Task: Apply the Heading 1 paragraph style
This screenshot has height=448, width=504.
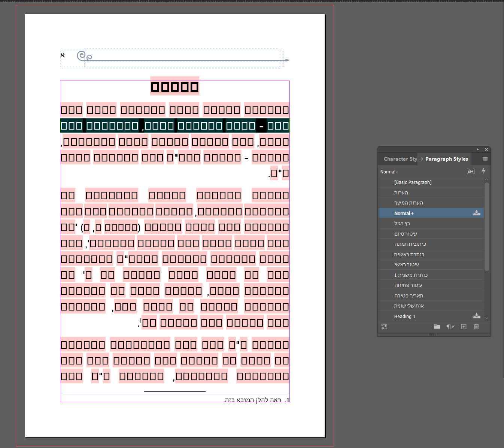Action: click(x=404, y=316)
